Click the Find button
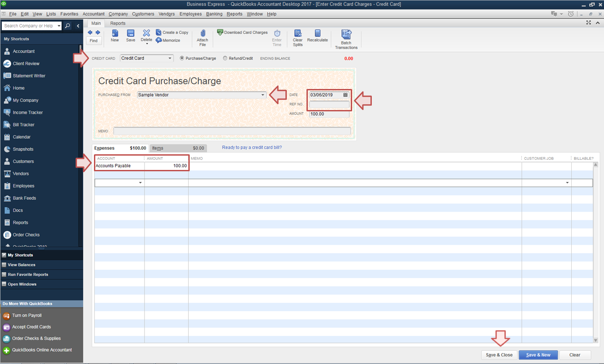This screenshot has width=604, height=364. (94, 41)
